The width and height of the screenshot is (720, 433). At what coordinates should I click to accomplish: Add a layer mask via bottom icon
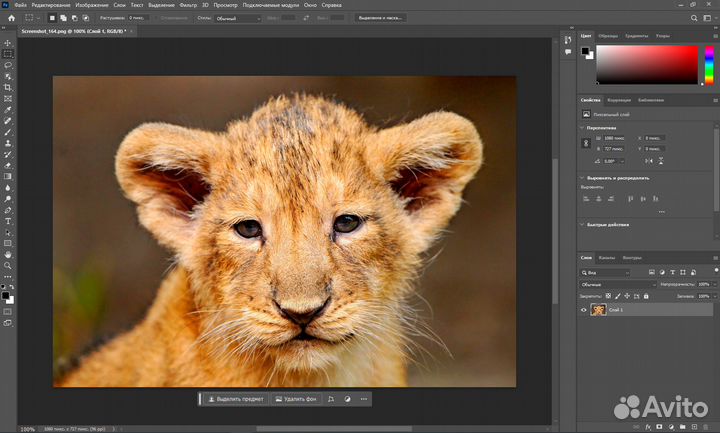659,427
